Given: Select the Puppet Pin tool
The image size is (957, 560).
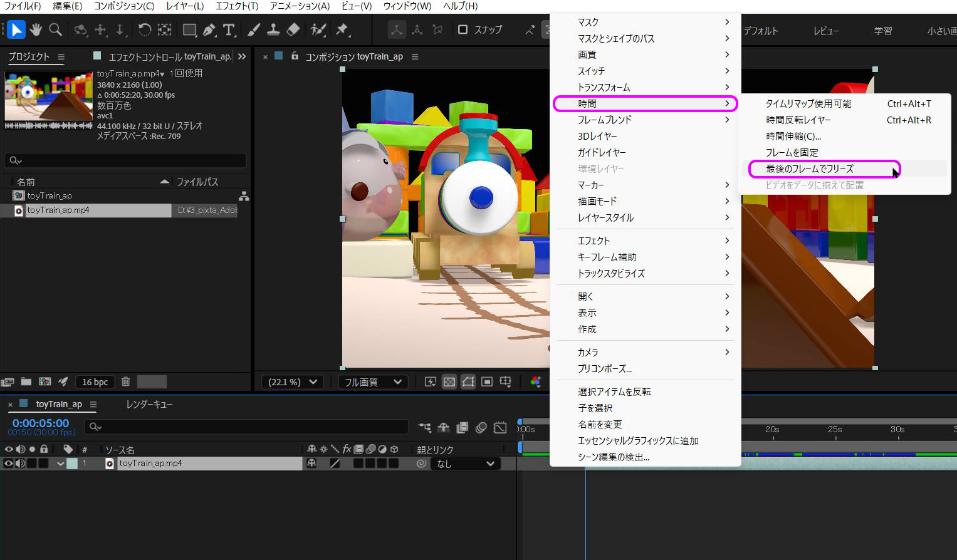Looking at the screenshot, I should click(x=342, y=29).
